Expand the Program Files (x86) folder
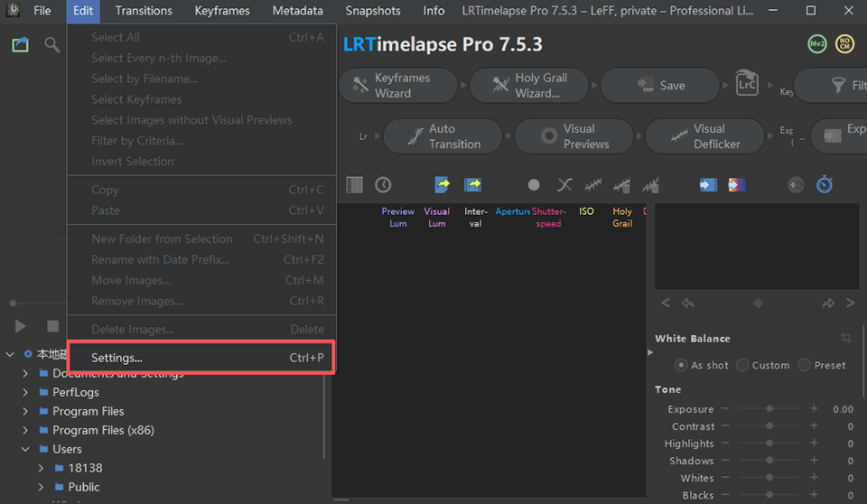 click(x=25, y=430)
